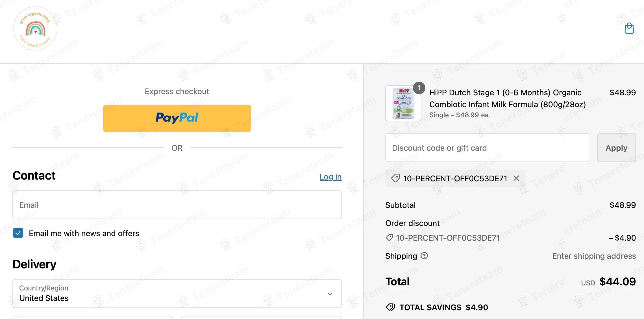This screenshot has width=644, height=319.
Task: Click the Enter shipping address text
Action: coord(594,256)
